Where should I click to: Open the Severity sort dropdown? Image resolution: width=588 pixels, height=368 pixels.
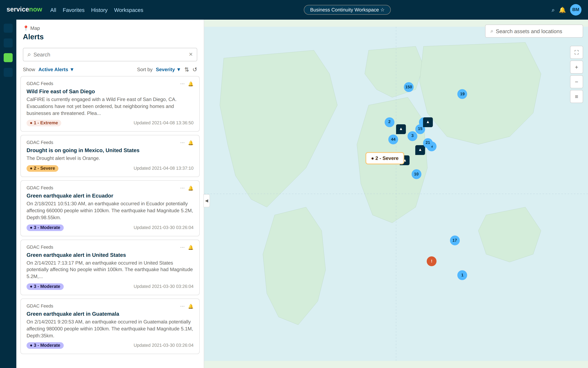(168, 70)
